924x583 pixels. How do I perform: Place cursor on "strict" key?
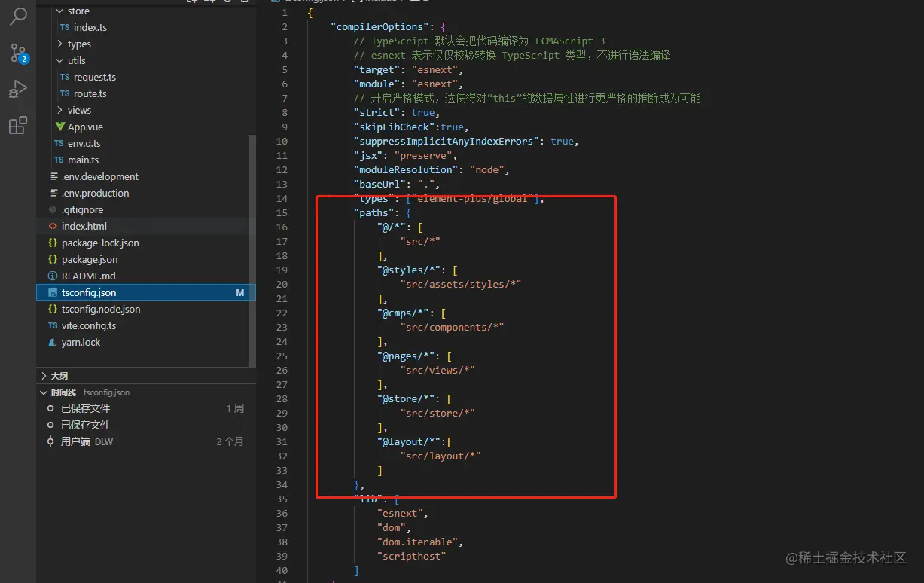pyautogui.click(x=377, y=112)
